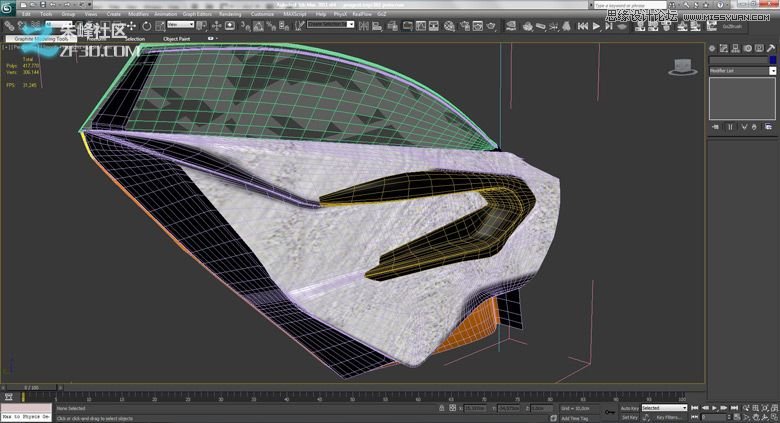The image size is (780, 423).
Task: Toggle Set Key mode
Action: pos(629,417)
